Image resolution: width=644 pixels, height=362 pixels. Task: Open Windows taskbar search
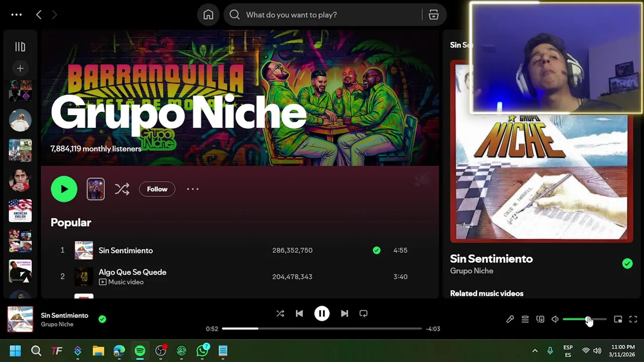click(x=36, y=350)
